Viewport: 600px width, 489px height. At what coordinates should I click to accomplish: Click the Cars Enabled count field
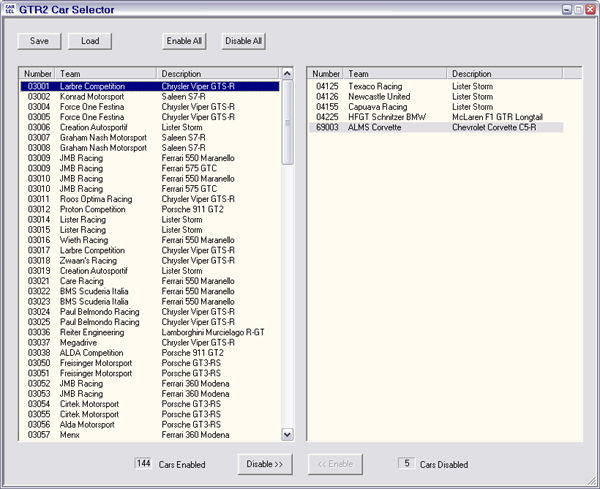pos(143,463)
